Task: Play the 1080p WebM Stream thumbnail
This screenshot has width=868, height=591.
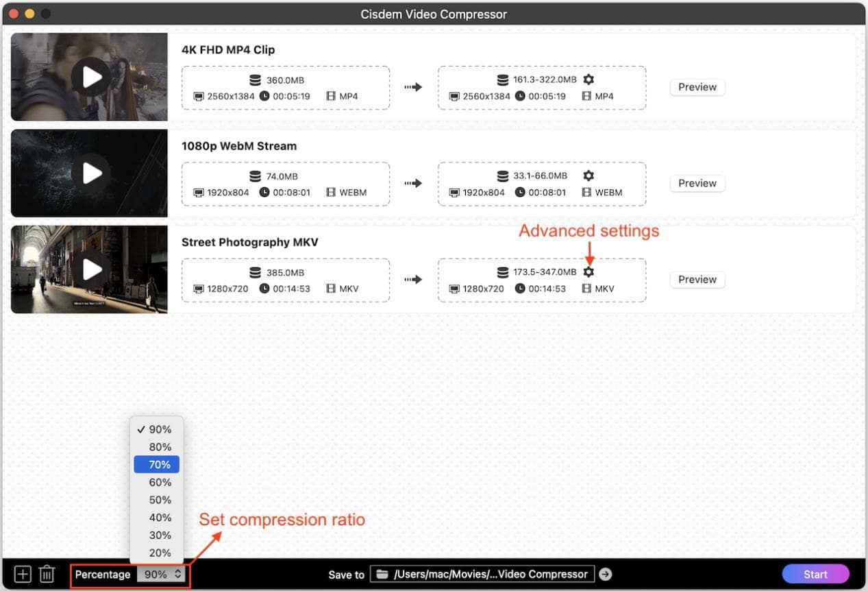Action: pos(90,173)
